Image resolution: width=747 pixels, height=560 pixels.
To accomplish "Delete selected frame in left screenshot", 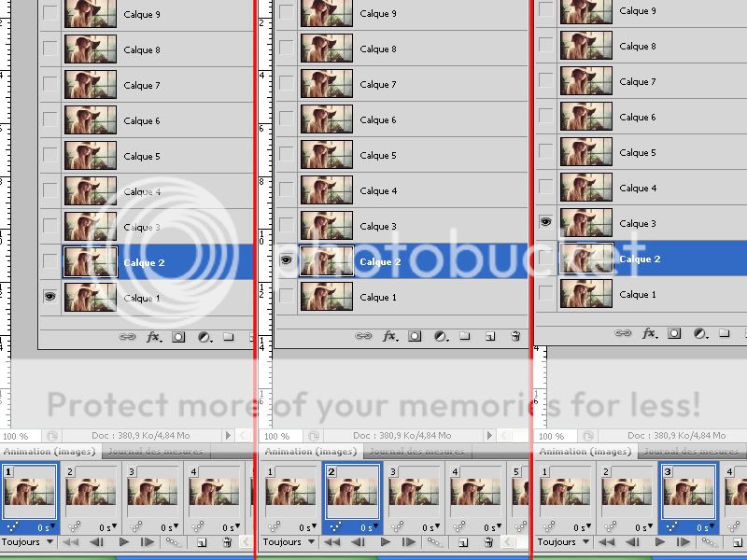I will click(x=227, y=542).
